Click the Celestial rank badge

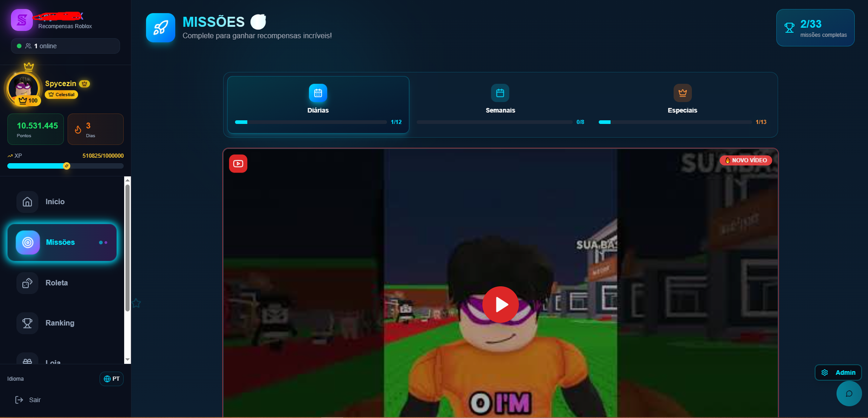click(61, 94)
